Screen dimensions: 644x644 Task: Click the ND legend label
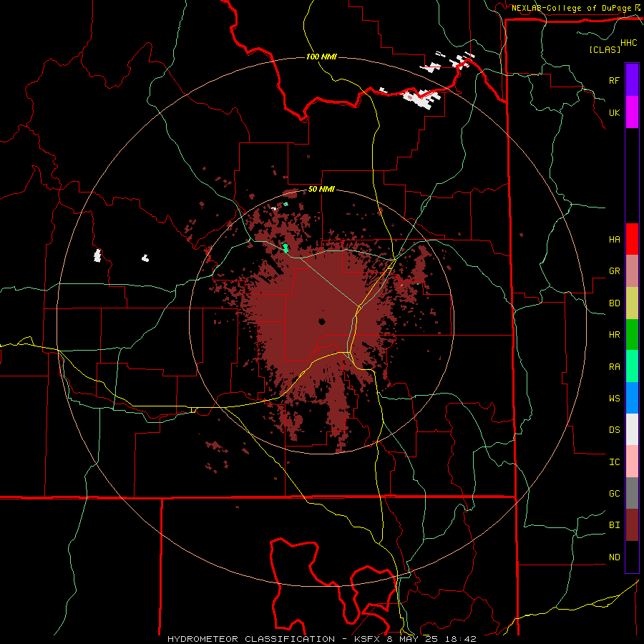(614, 557)
